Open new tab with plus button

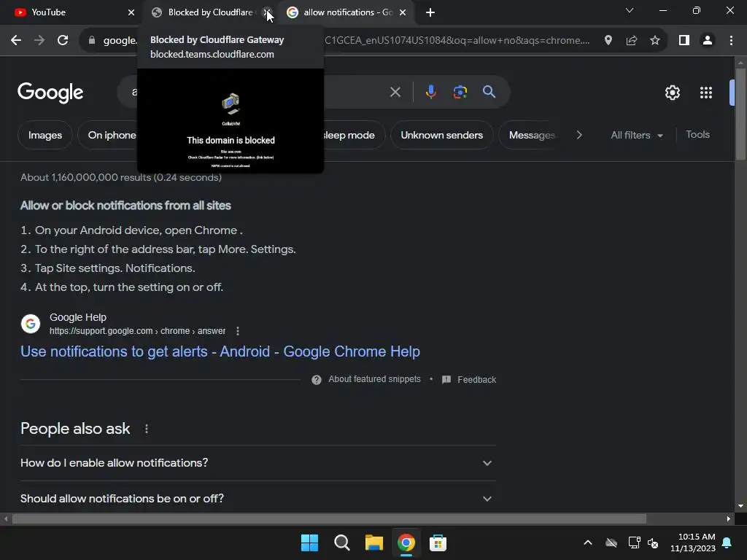(x=430, y=12)
